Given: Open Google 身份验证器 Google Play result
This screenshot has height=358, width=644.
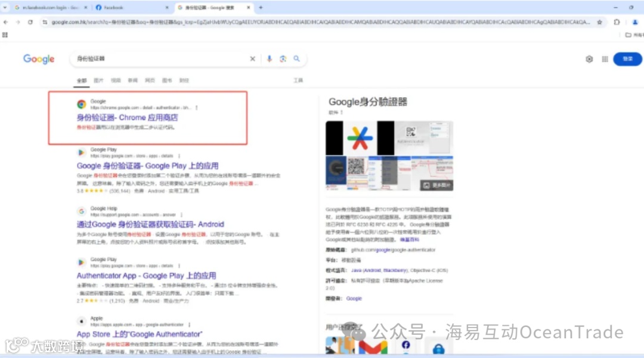Looking at the screenshot, I should 147,166.
